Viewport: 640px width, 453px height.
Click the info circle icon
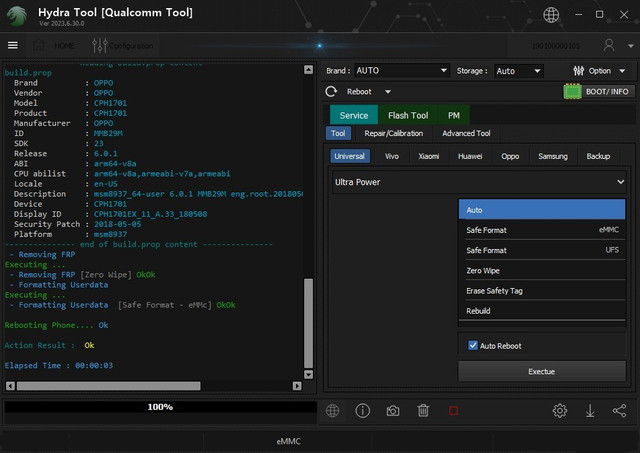[362, 411]
